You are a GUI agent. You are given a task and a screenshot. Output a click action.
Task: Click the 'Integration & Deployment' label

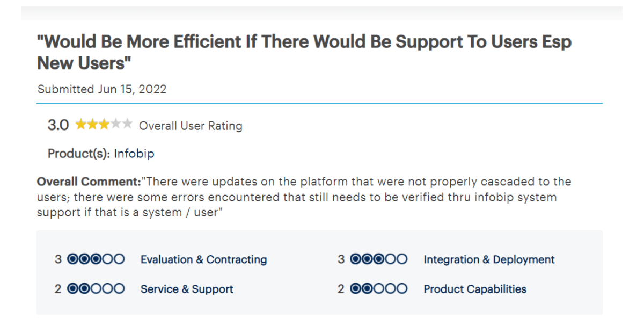click(489, 259)
